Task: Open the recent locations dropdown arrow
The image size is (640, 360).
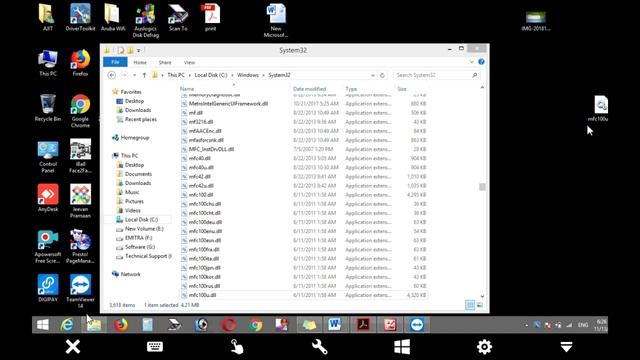Action: click(x=134, y=75)
